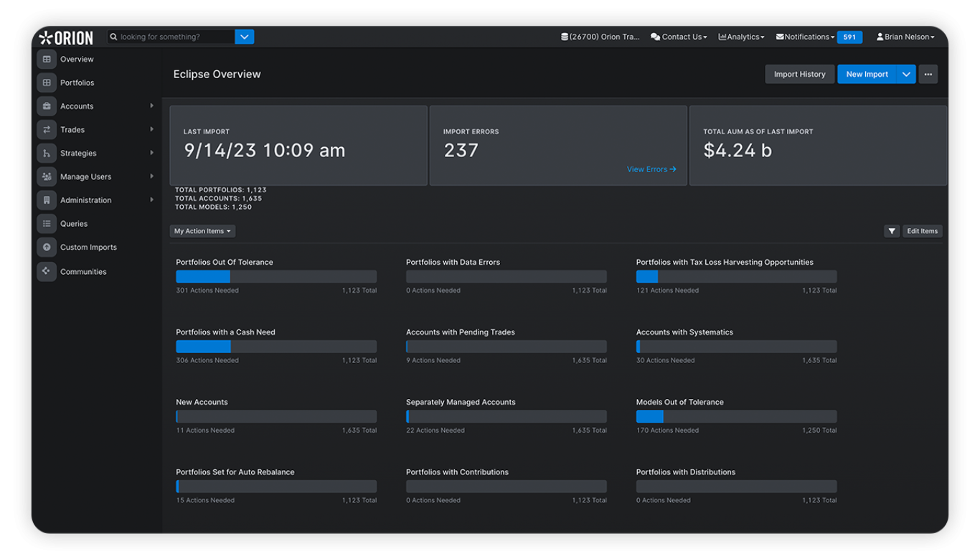
Task: Expand the Administration submenu arrow
Action: [151, 200]
